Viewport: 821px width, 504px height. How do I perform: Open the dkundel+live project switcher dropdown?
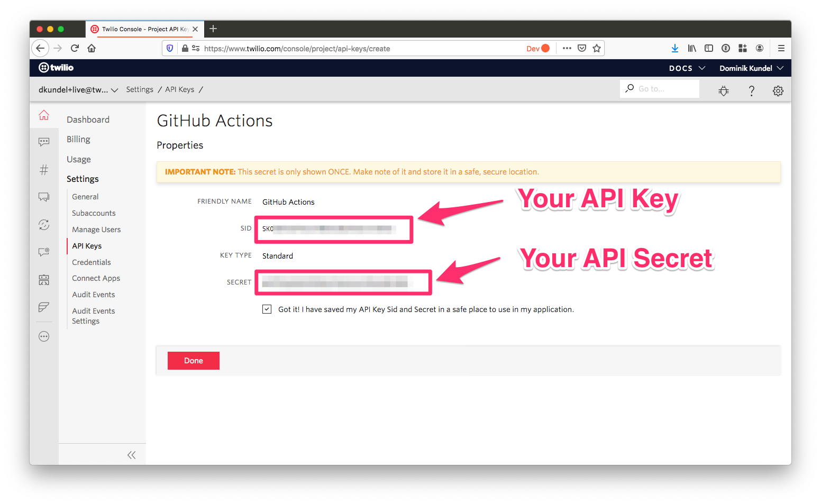[x=78, y=90]
